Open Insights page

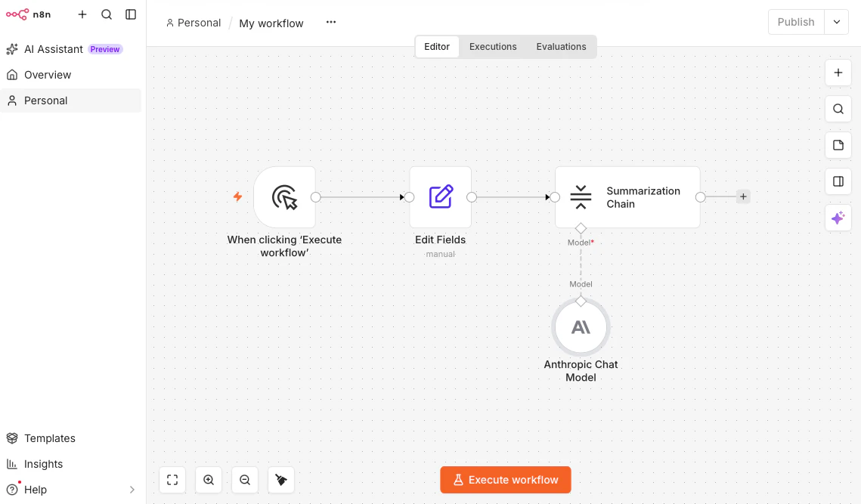pyautogui.click(x=70, y=464)
